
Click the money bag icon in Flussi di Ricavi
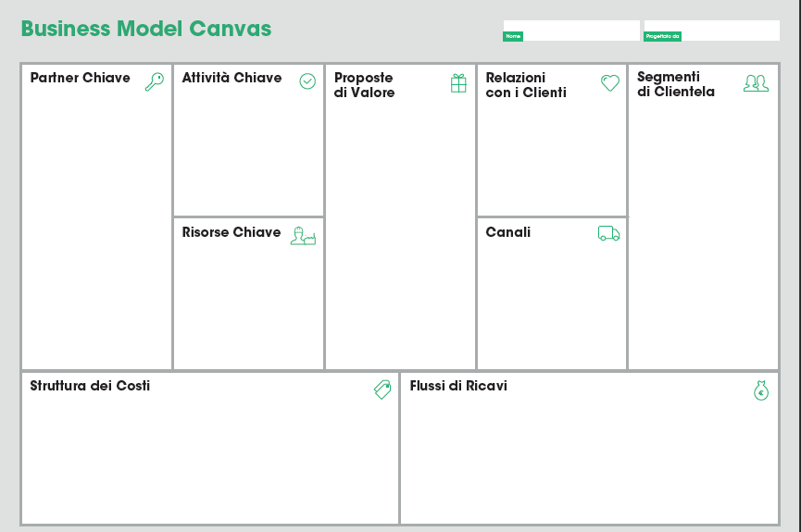[761, 390]
